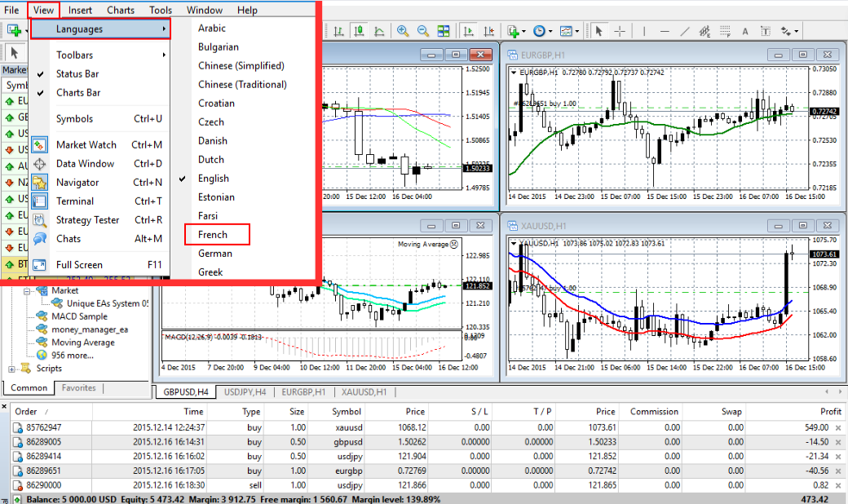Open the add indicators icon
The image size is (848, 504).
click(x=513, y=31)
